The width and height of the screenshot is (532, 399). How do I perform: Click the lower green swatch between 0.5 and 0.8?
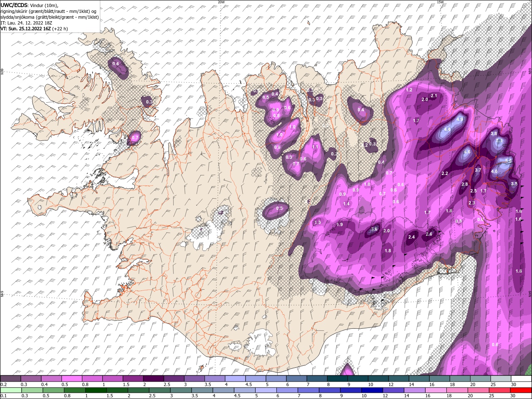(x=53, y=390)
